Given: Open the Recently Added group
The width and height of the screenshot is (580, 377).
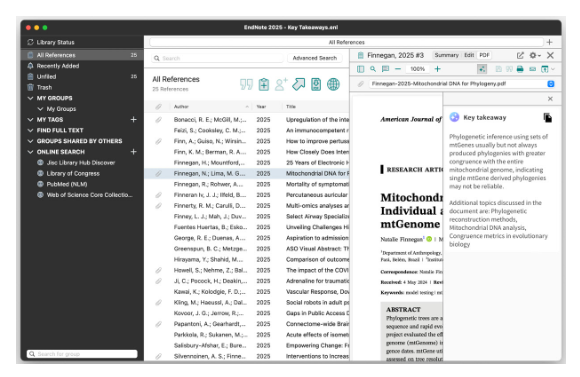Looking at the screenshot, I should 58,66.
